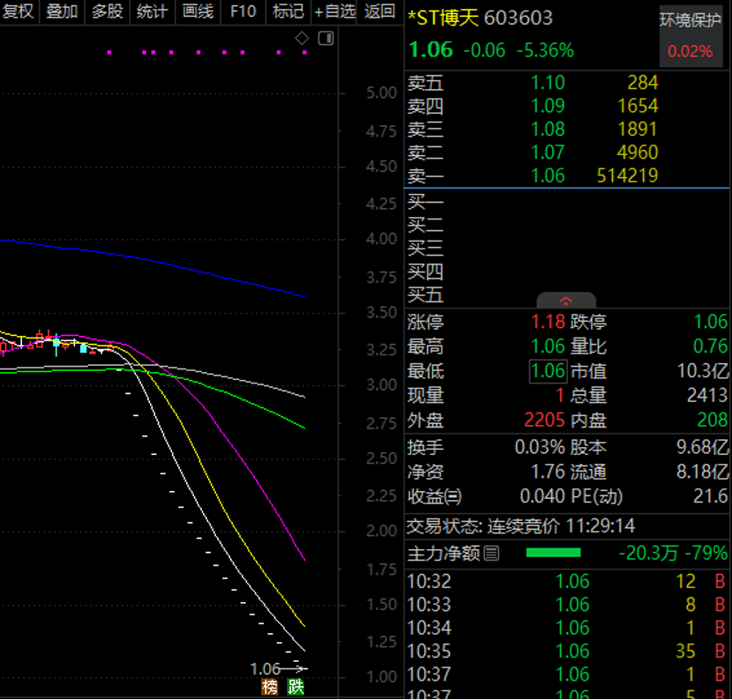Click the 内盘 value 208
Screen dimensions: 732x700
pos(713,421)
